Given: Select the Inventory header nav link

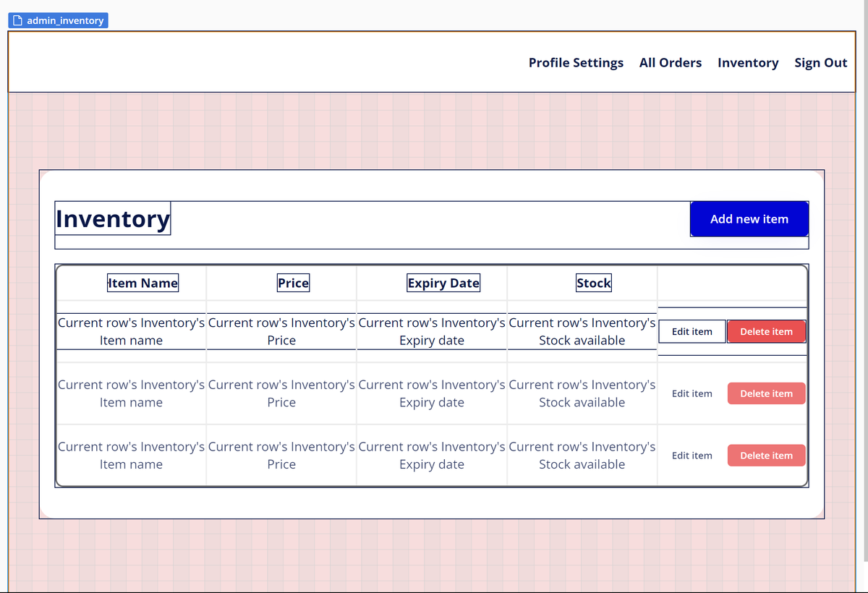Looking at the screenshot, I should click(748, 63).
